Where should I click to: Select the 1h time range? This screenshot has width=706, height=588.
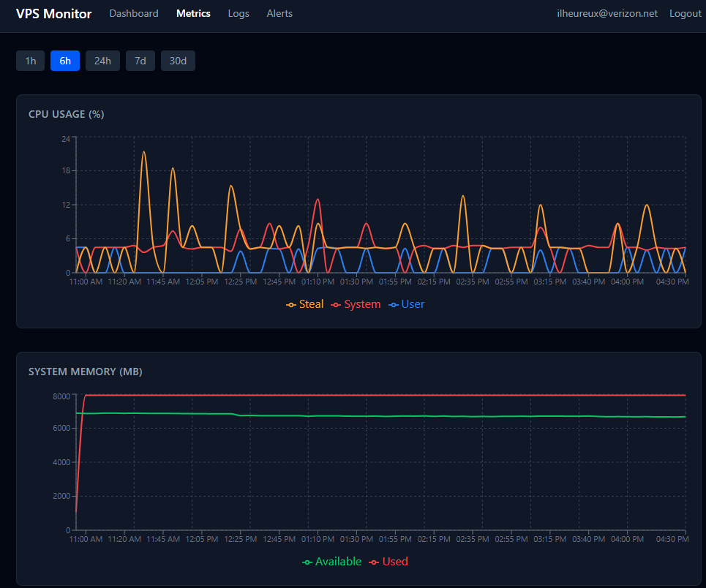[30, 61]
